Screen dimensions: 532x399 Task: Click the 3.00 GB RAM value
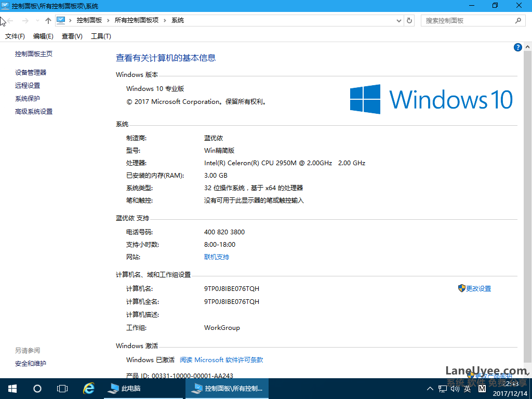(x=216, y=176)
